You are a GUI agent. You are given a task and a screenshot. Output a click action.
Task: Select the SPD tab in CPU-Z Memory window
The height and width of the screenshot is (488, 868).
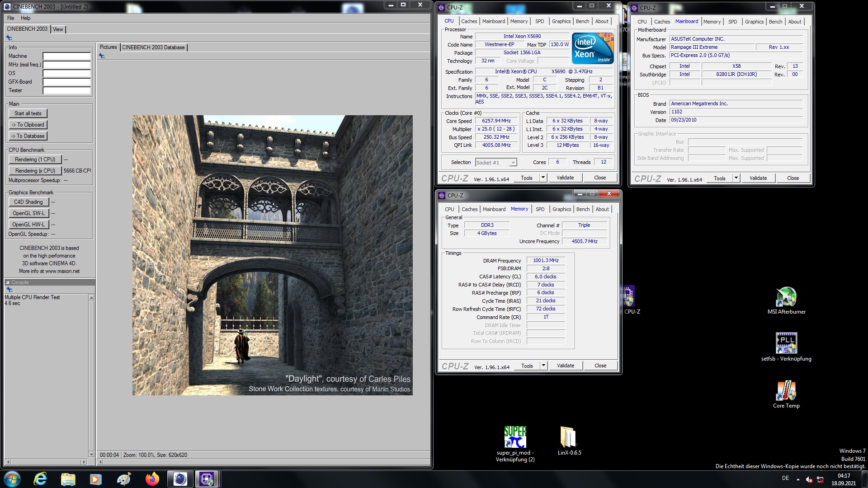540,209
